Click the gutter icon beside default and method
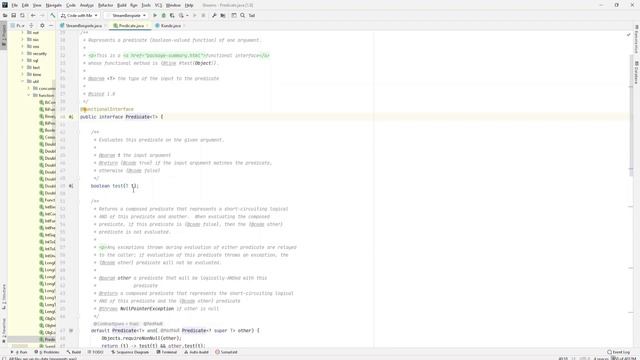 [x=71, y=331]
